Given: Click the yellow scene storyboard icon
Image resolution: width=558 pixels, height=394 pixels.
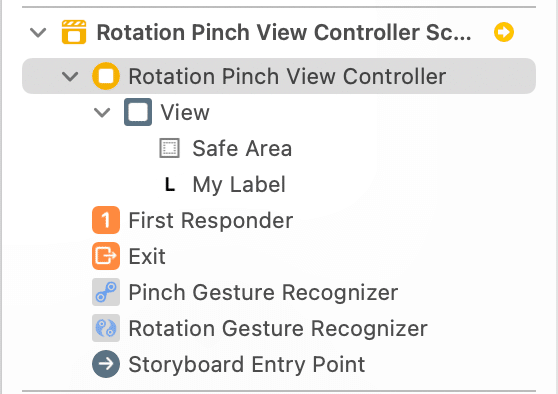Looking at the screenshot, I should pyautogui.click(x=74, y=32).
